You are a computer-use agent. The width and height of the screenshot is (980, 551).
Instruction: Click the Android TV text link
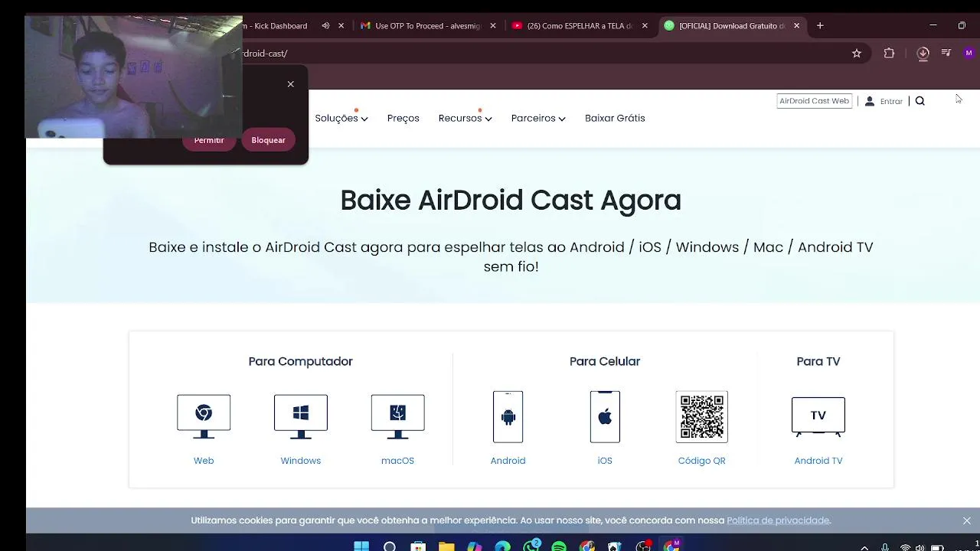pyautogui.click(x=818, y=461)
